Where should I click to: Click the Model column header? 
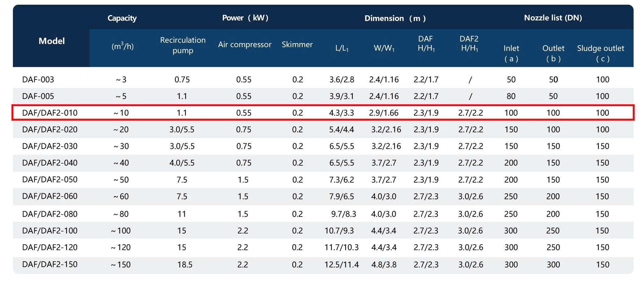coord(52,41)
